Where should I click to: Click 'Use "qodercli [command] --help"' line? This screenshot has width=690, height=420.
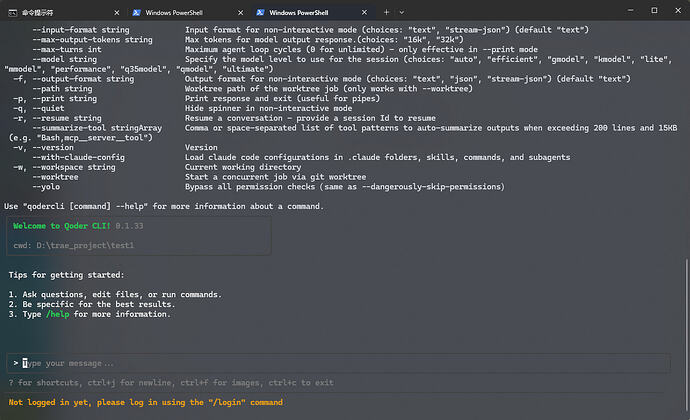click(164, 206)
